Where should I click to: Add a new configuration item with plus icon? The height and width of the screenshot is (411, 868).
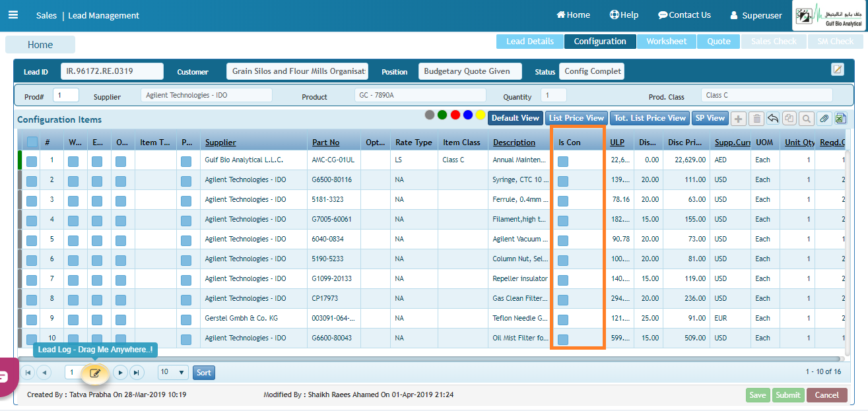pyautogui.click(x=739, y=119)
